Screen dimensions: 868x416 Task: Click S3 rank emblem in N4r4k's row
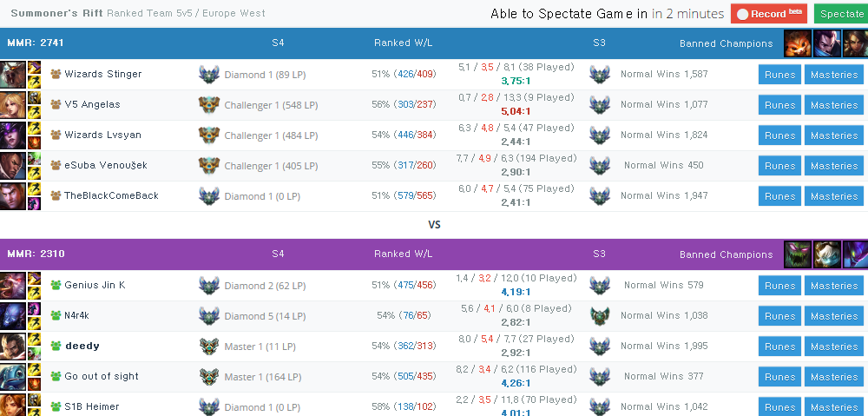click(x=600, y=316)
